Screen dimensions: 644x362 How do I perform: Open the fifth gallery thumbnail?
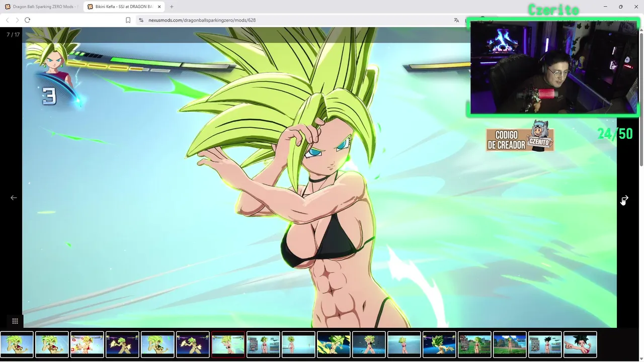click(157, 344)
